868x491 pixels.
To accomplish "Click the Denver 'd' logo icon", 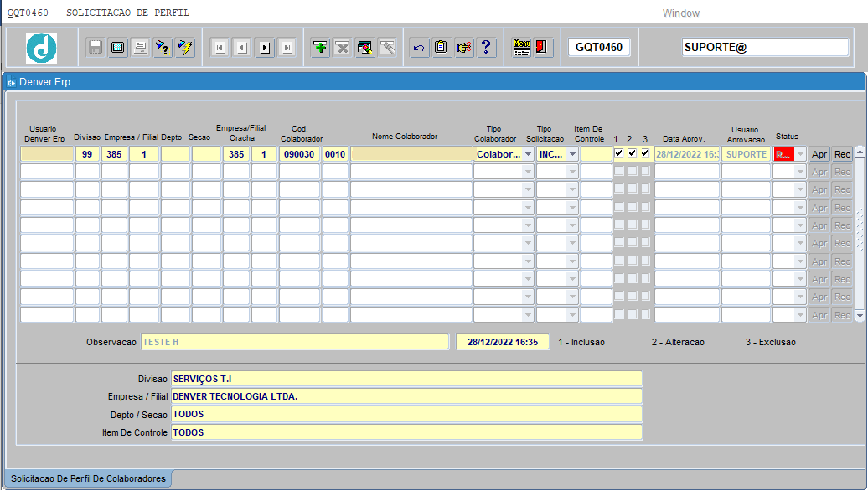I will tap(41, 48).
